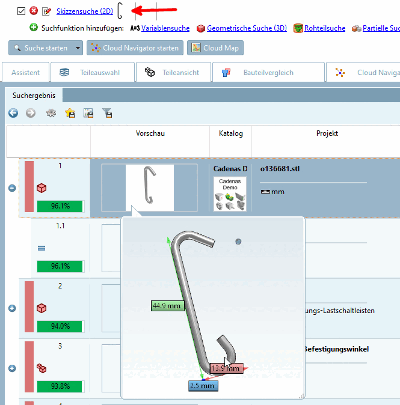Expand result row 3 with plus button
Viewport: 400px width, 405px height.
12,368
